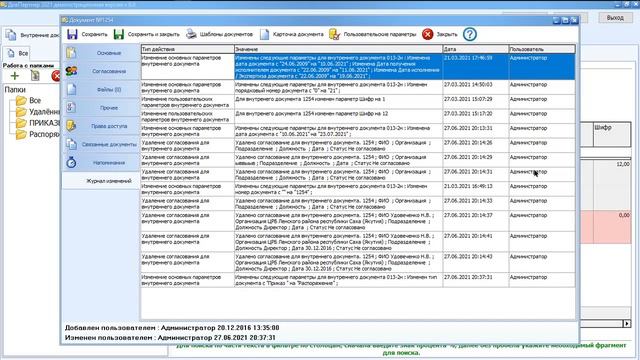
Task: Sort by the Пользователь column header
Action: pos(542,49)
